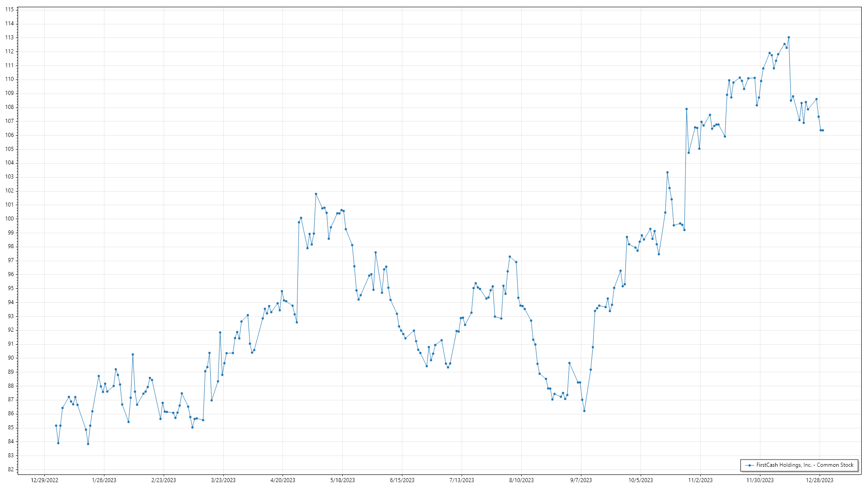
Task: Click the 12/29/2022 x-axis date label
Action: point(44,480)
